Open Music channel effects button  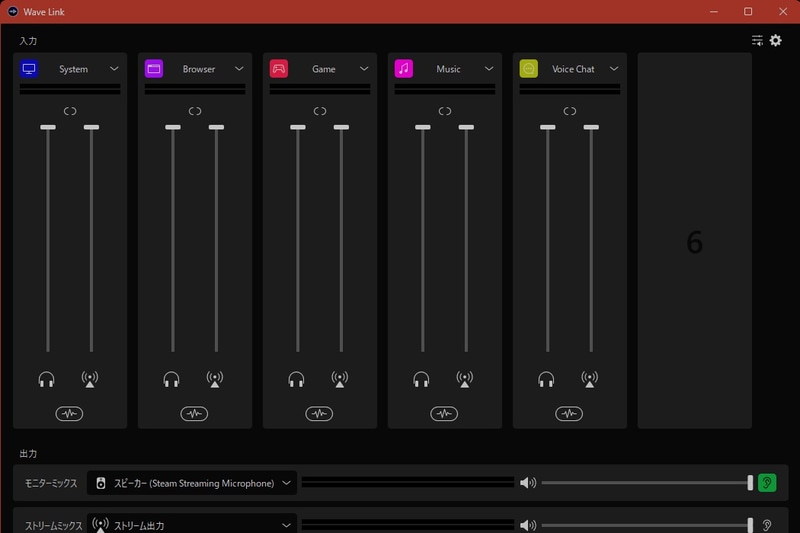click(444, 414)
